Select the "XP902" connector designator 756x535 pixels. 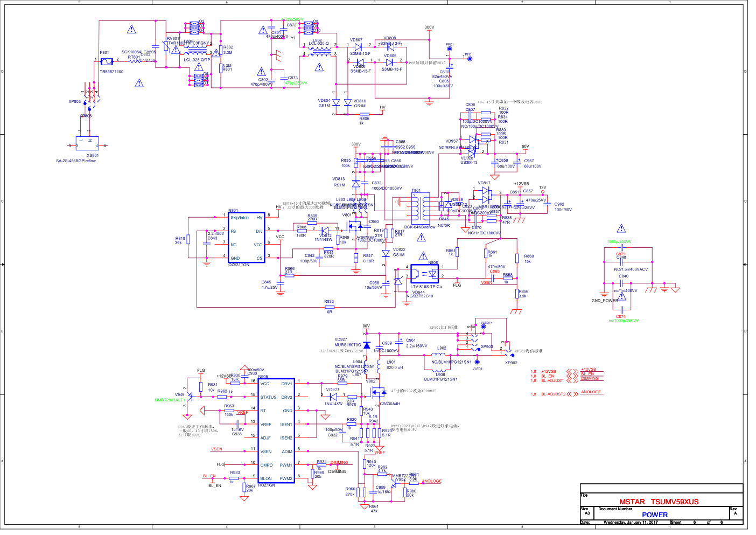click(511, 363)
